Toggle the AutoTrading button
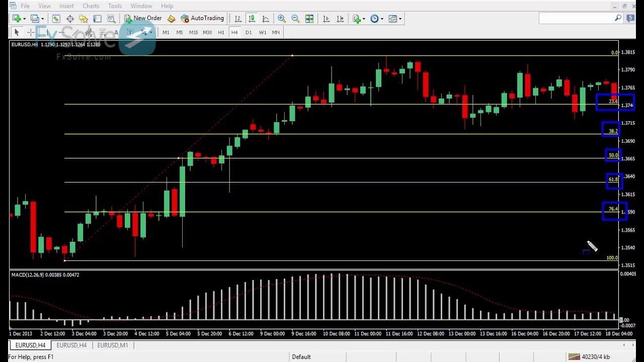 click(202, 18)
